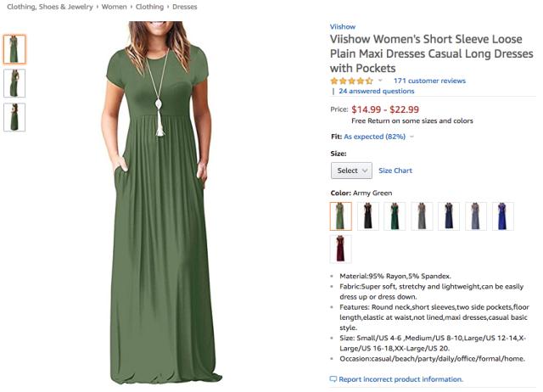View the 24 answered questions

[377, 92]
